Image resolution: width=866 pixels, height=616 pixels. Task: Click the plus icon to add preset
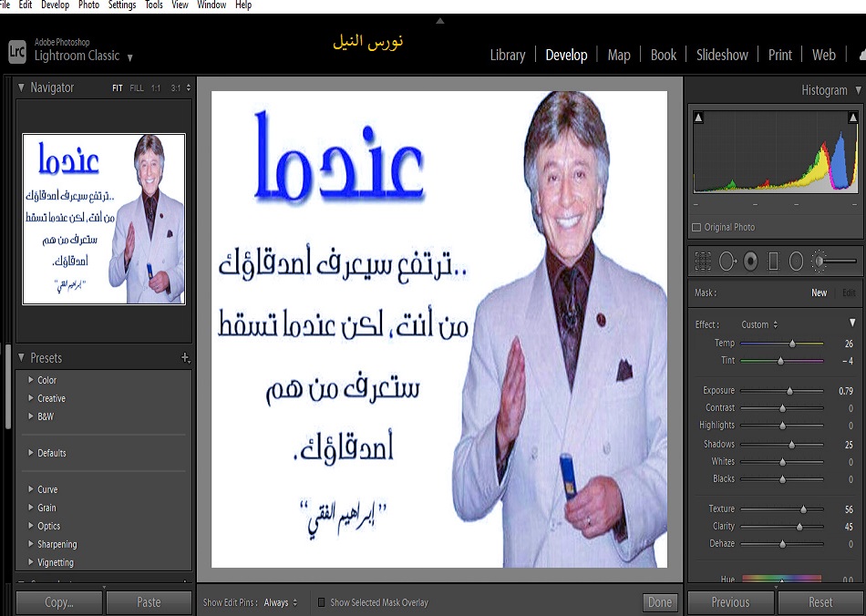(x=186, y=358)
